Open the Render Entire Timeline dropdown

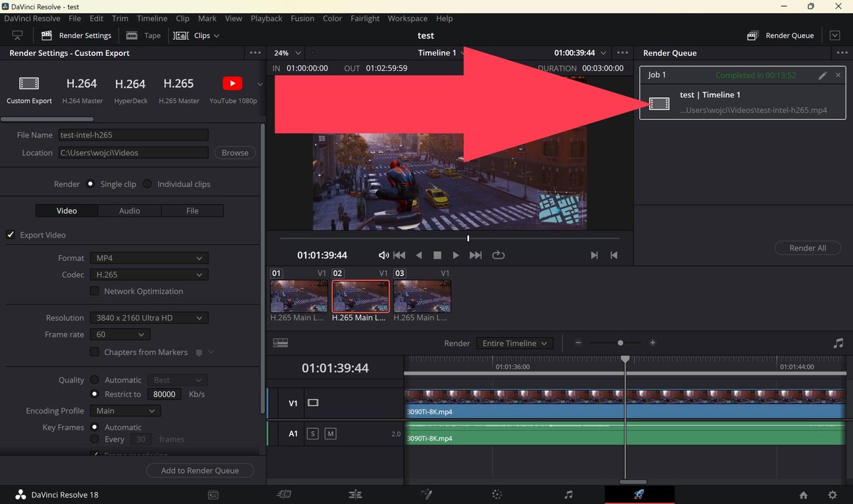[514, 343]
